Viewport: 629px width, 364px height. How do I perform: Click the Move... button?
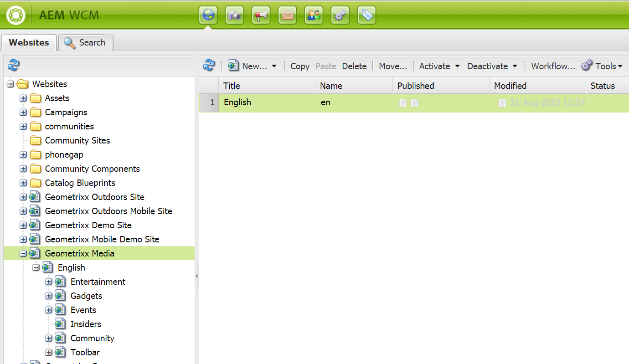click(393, 66)
